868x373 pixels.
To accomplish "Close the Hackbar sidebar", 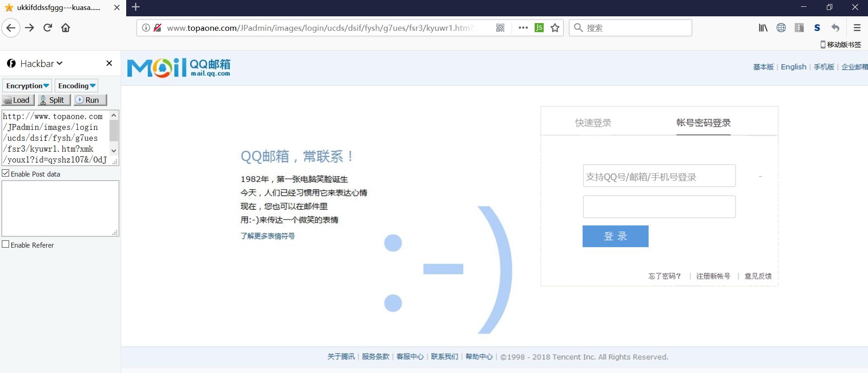I will pyautogui.click(x=109, y=63).
